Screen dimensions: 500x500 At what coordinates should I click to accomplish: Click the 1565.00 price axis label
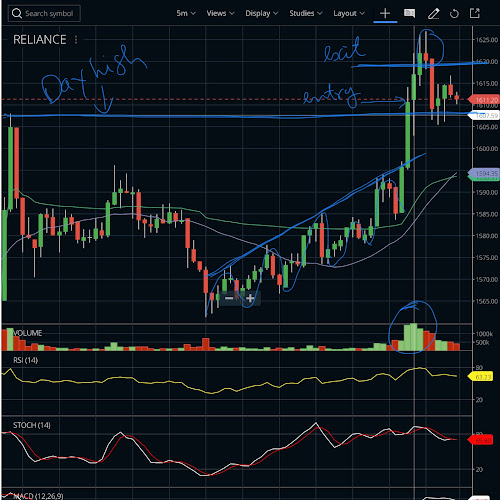(487, 301)
